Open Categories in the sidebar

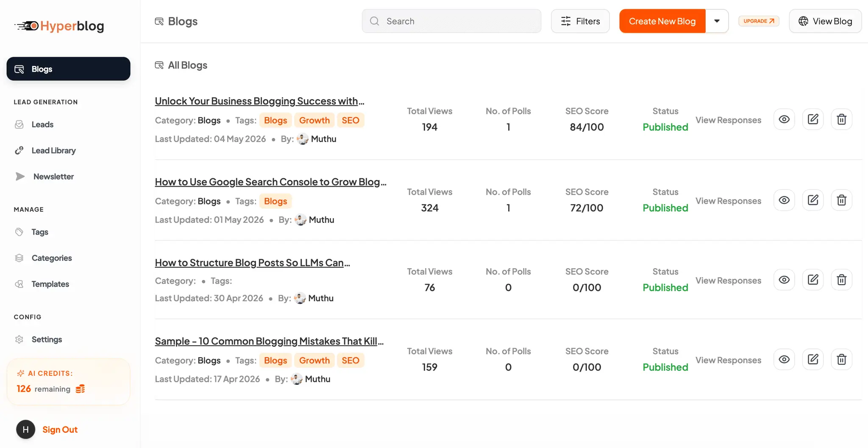52,258
